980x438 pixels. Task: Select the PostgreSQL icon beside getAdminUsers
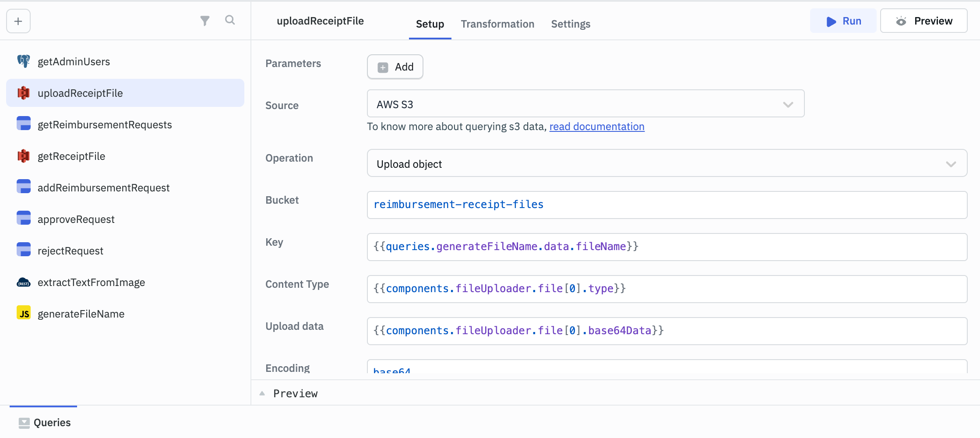click(23, 61)
